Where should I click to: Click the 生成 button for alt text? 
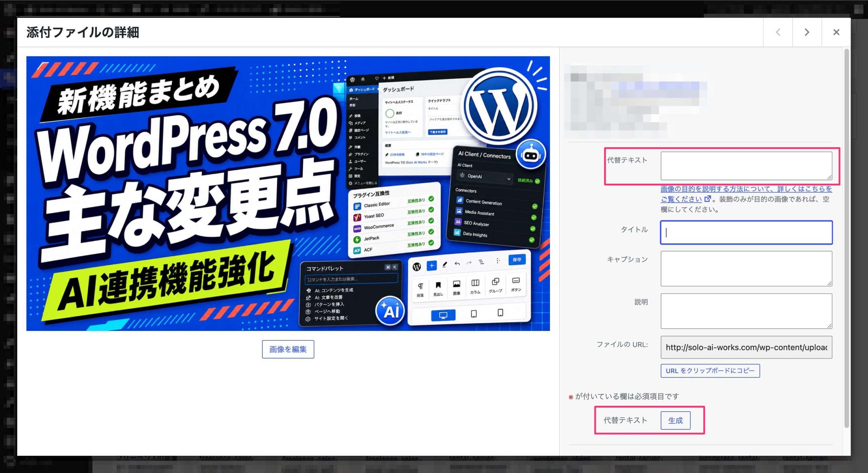click(675, 420)
